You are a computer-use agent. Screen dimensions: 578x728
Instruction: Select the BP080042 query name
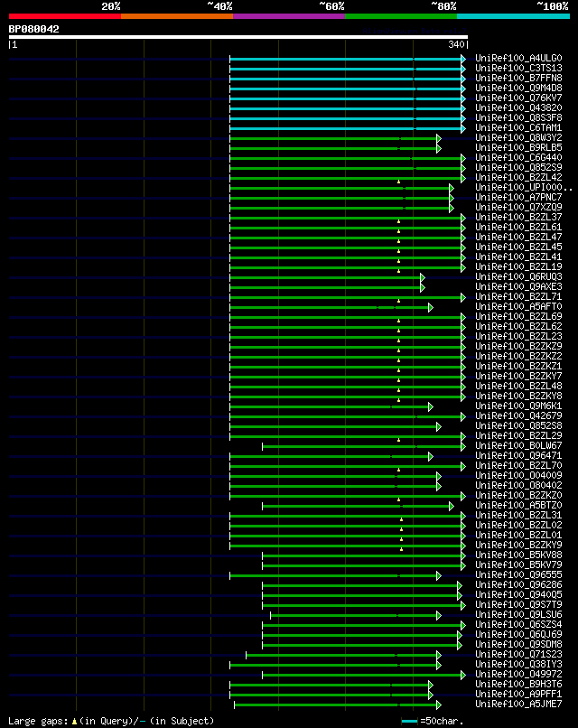tap(34, 29)
